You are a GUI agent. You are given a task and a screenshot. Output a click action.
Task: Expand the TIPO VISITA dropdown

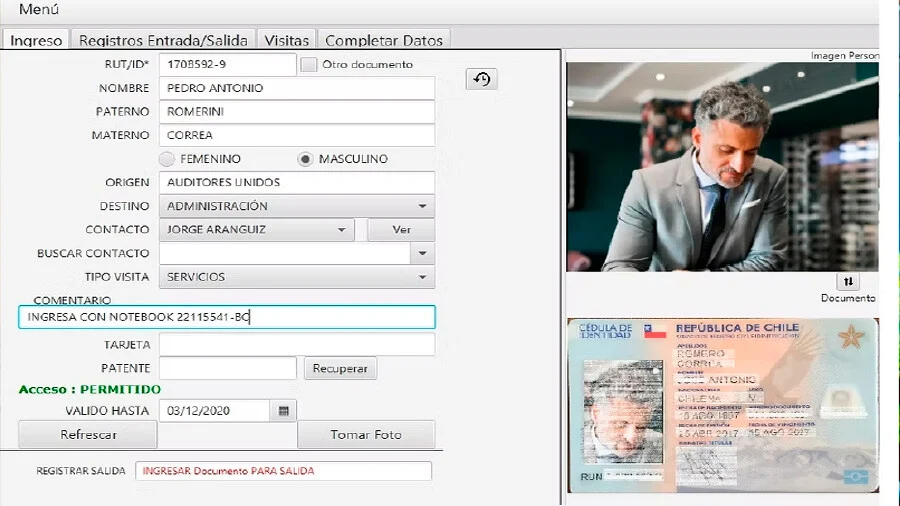[423, 277]
